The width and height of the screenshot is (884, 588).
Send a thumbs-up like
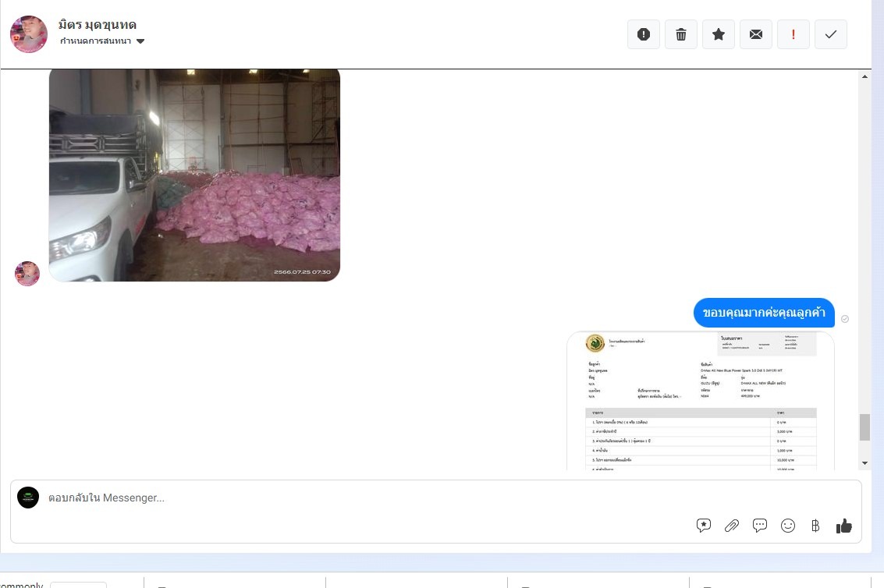[x=844, y=526]
